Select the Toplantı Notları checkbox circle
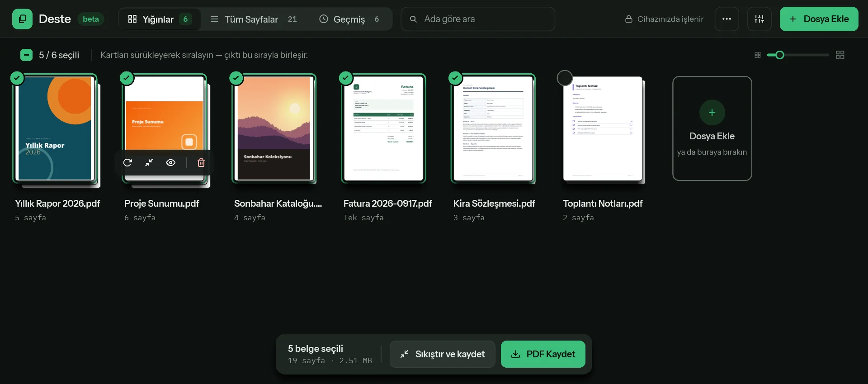Image resolution: width=868 pixels, height=384 pixels. [x=565, y=78]
